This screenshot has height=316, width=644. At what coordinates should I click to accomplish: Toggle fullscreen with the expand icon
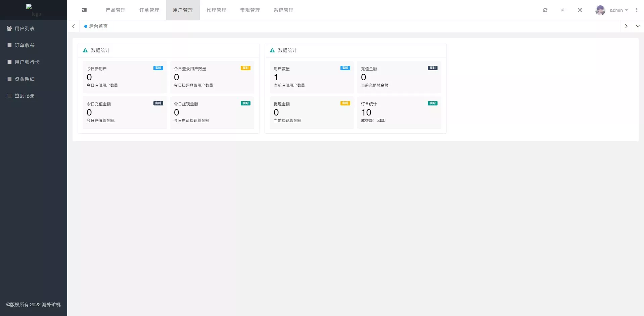tap(580, 10)
